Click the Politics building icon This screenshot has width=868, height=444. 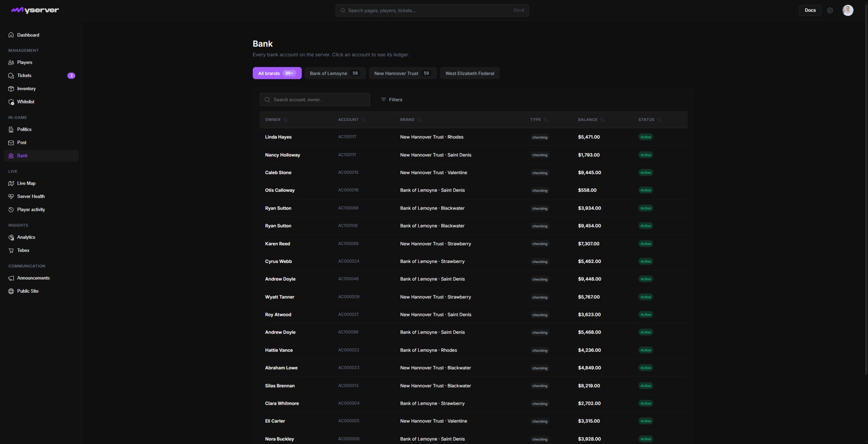pos(11,129)
